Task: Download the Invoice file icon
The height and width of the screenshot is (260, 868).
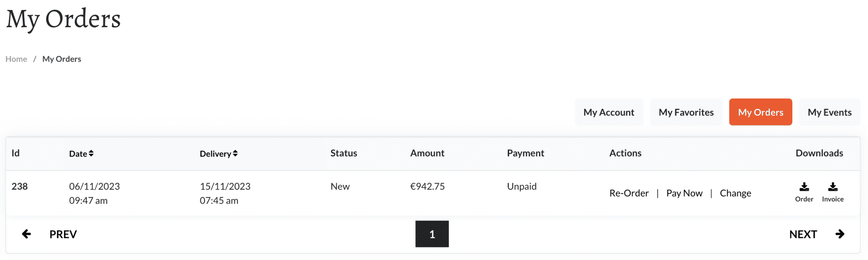Action: click(x=832, y=187)
